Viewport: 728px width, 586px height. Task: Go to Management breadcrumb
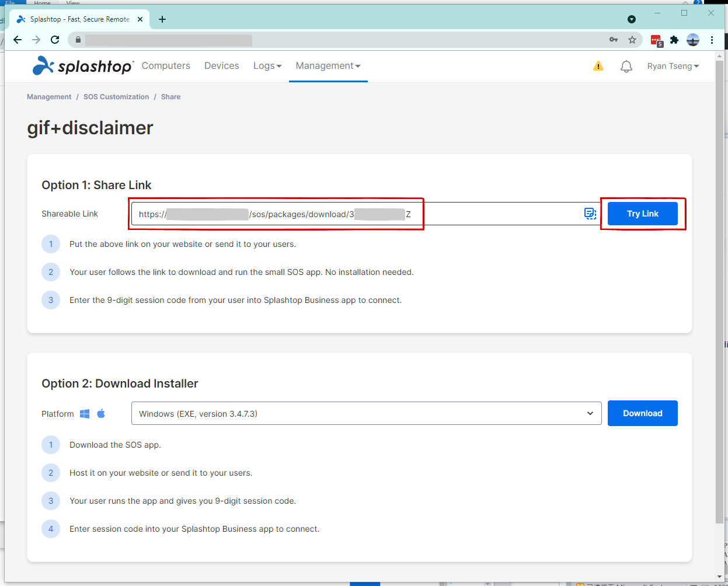[x=49, y=97]
